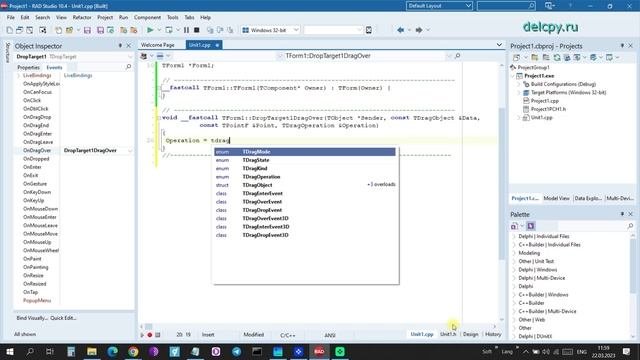The width and height of the screenshot is (640, 360).
Task: Switch to the Welcome Page tab
Action: point(158,45)
